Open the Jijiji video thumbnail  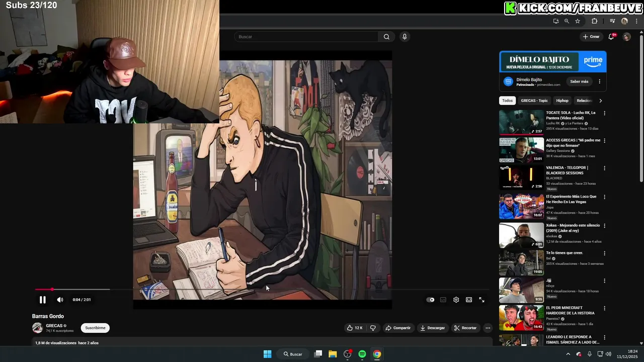click(521, 290)
